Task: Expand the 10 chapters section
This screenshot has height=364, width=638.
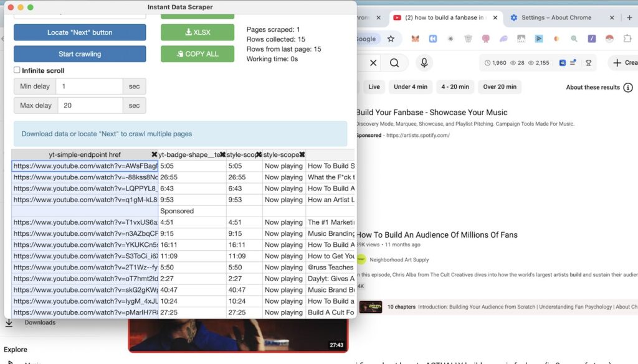Action: [402, 307]
